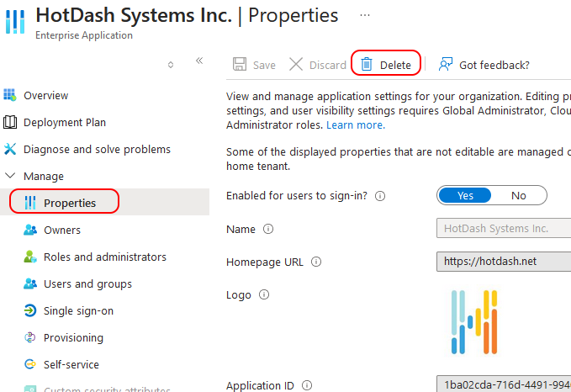Viewport: 571px width, 392px height.
Task: Set Enabled for users to sign-in to No
Action: coord(518,196)
